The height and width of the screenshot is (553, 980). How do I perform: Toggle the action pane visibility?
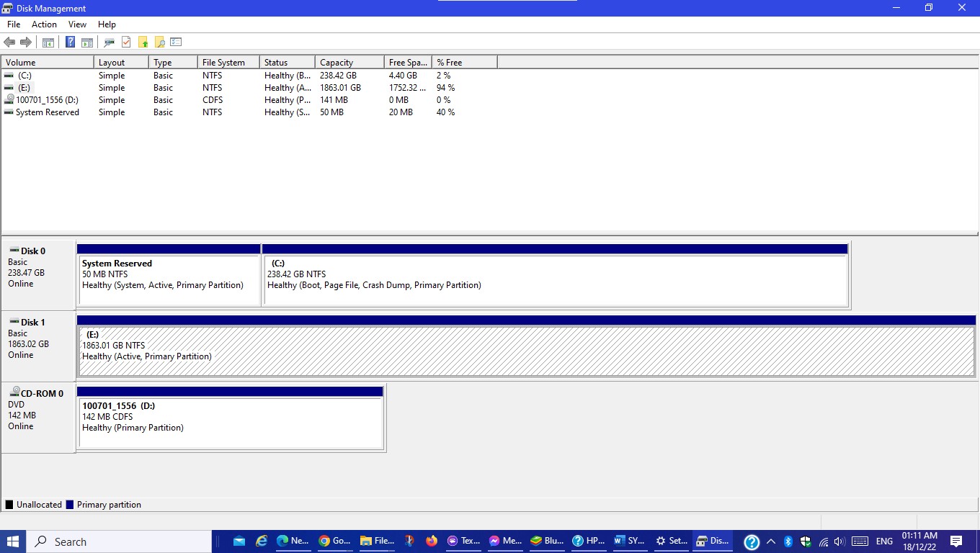click(x=86, y=42)
